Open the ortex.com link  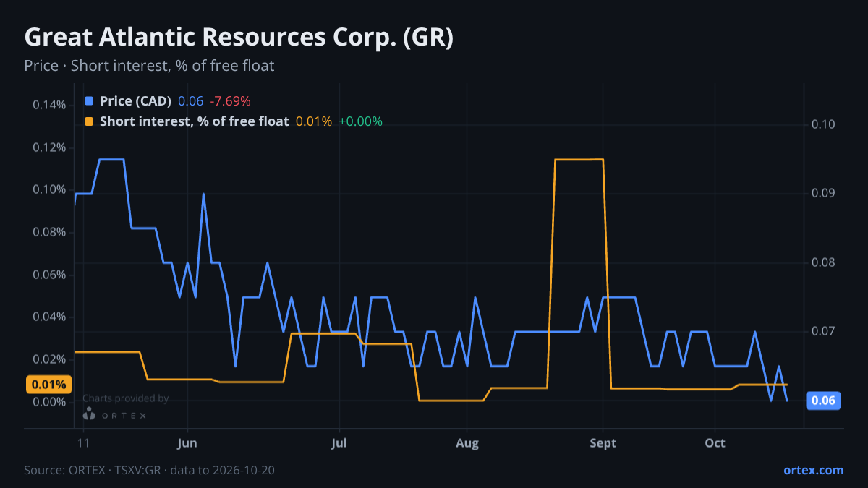[x=813, y=470]
